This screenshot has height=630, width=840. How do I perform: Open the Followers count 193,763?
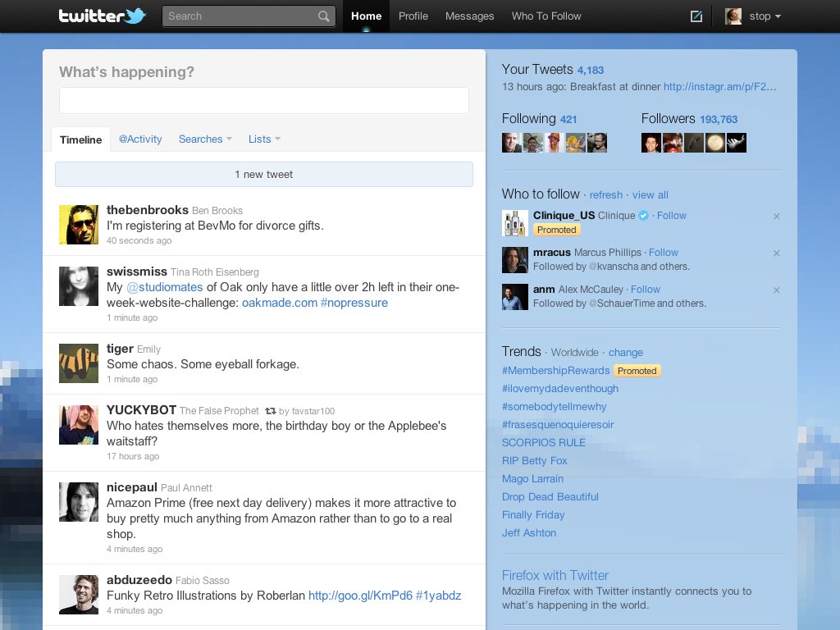pos(719,120)
